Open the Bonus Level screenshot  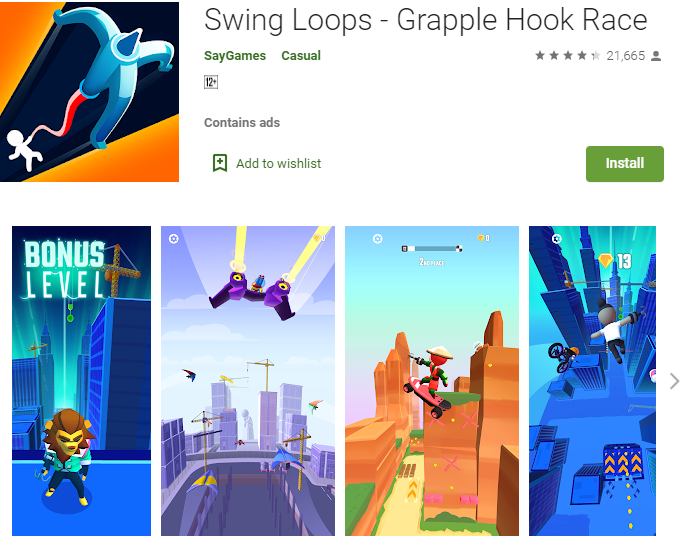tap(82, 381)
